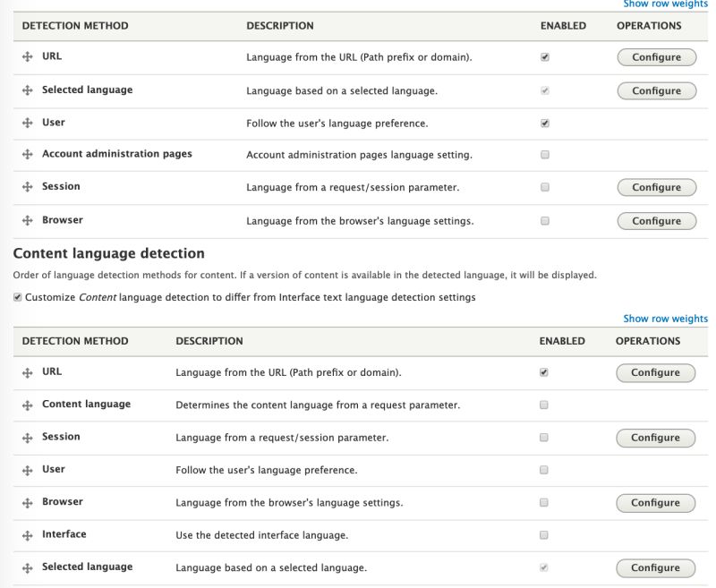Click drag handle beside Account administration pages
Viewport: 716px width, 588px height.
tap(28, 156)
